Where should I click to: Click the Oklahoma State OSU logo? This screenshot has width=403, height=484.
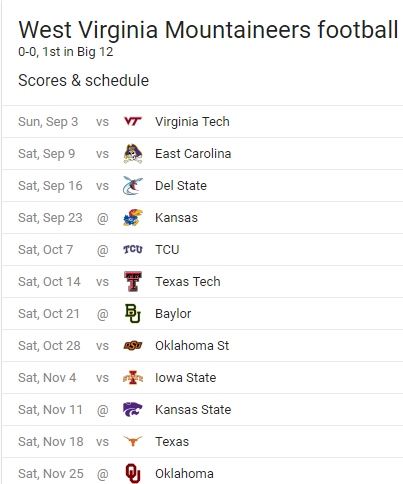[x=133, y=346]
